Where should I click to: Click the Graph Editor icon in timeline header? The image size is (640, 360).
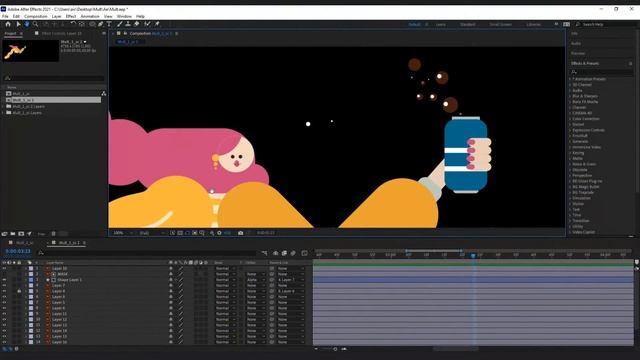coord(304,253)
